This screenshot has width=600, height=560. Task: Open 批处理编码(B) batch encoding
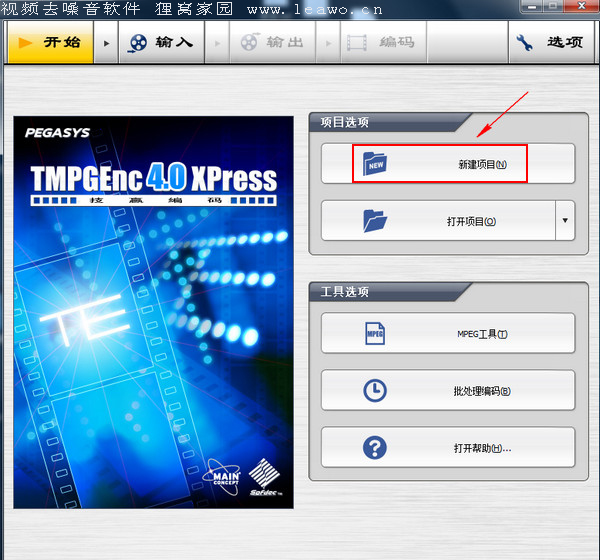pyautogui.click(x=448, y=390)
